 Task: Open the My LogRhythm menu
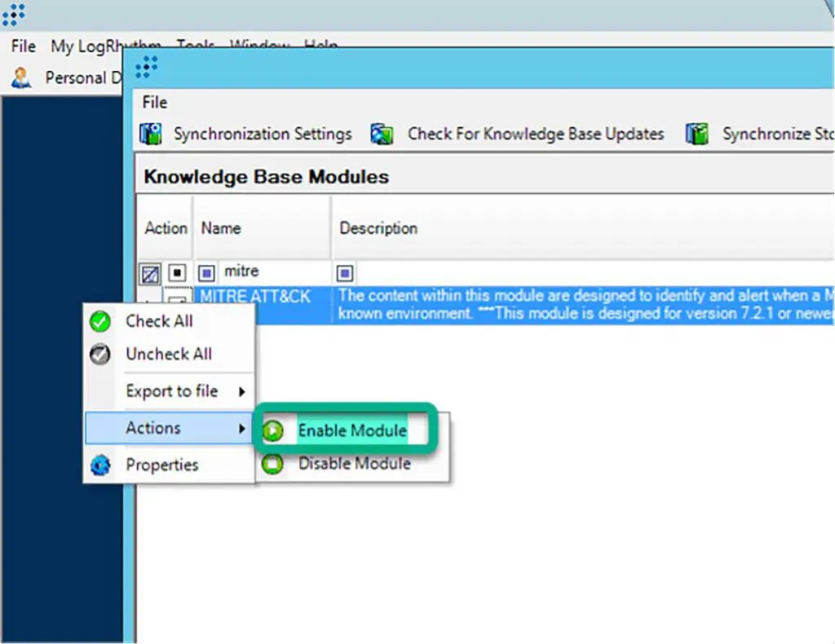pyautogui.click(x=106, y=46)
